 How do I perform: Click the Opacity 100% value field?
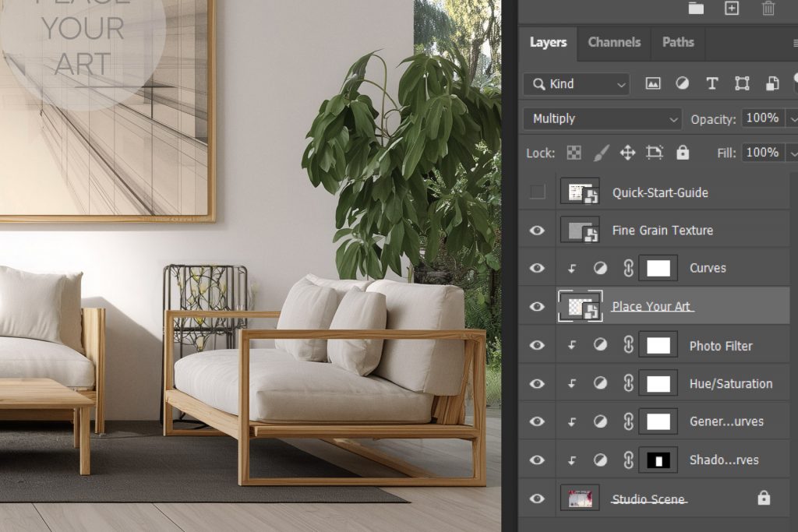[x=763, y=118]
